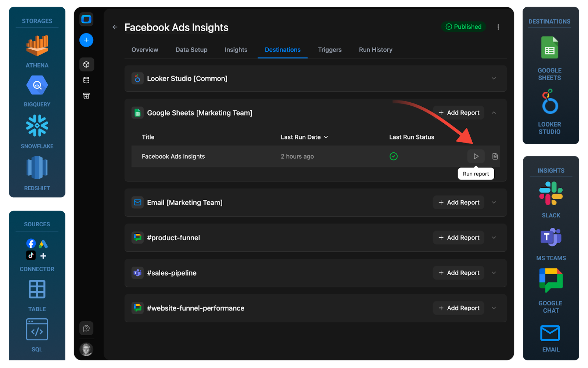Expand the Looker Studio [Common] section
The image size is (588, 368).
click(x=494, y=78)
